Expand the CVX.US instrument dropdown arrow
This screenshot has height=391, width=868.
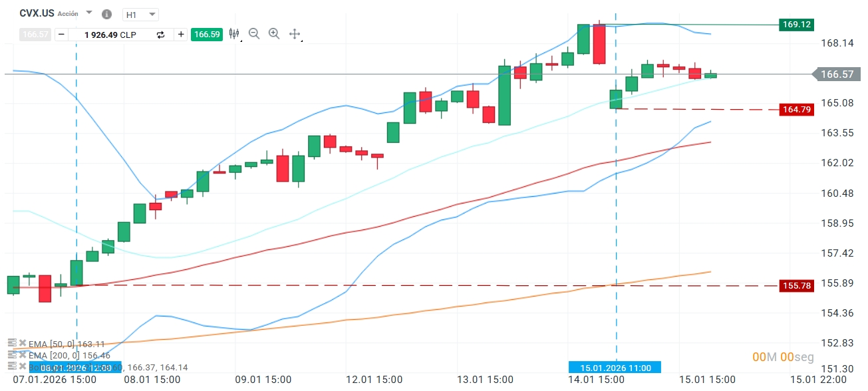point(89,13)
